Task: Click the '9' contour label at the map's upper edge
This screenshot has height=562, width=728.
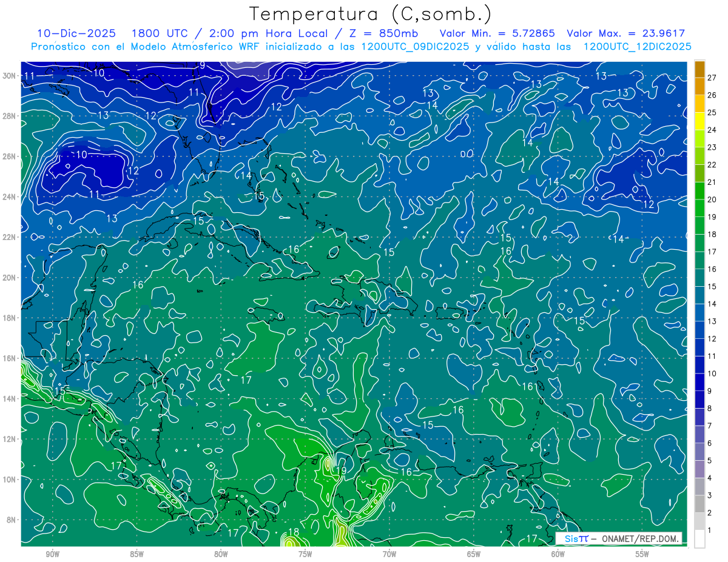Action: (x=201, y=65)
